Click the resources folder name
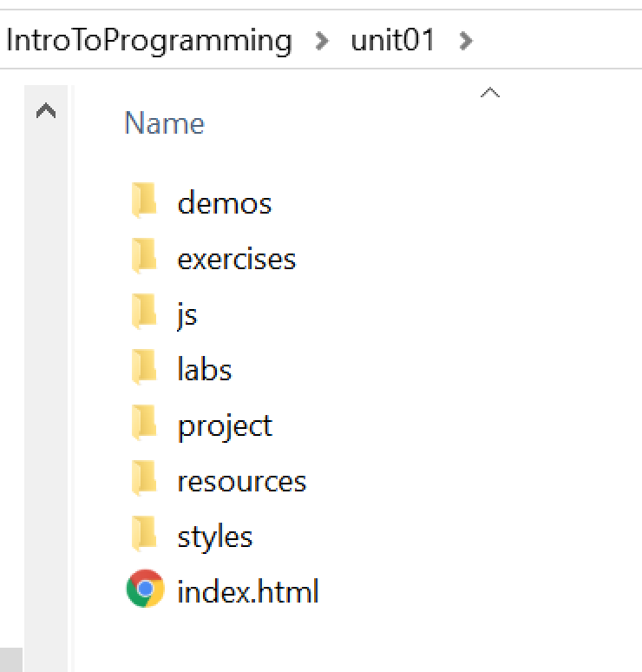642x672 pixels. coord(242,481)
